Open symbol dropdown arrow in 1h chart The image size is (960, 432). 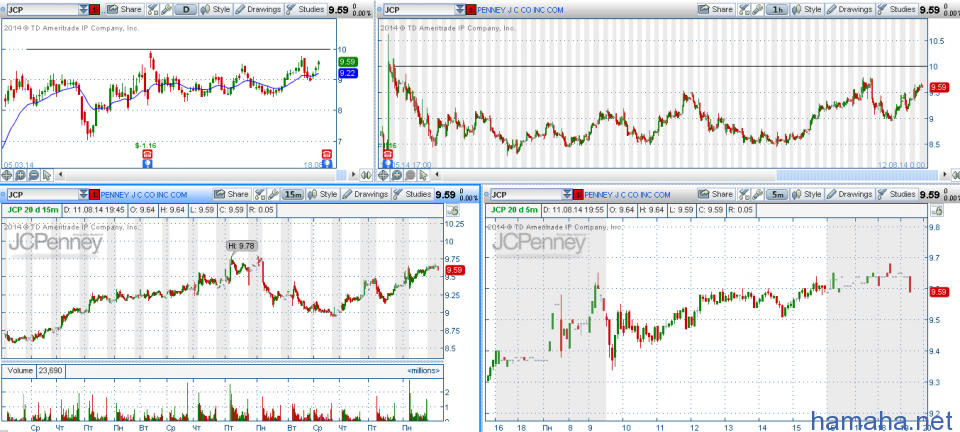(x=460, y=10)
